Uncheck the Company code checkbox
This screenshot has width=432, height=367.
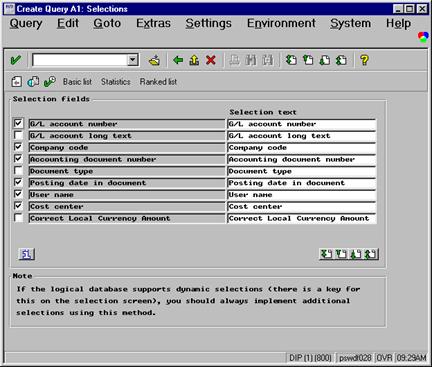pos(18,147)
